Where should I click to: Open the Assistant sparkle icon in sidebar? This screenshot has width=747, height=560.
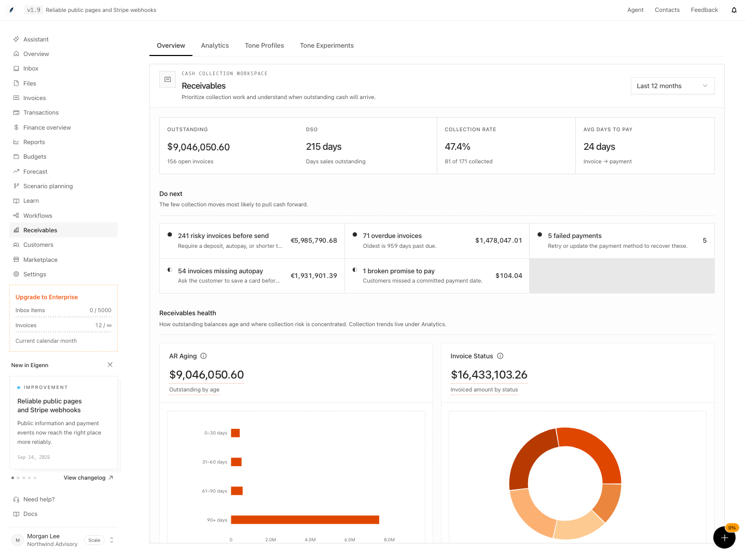[16, 39]
